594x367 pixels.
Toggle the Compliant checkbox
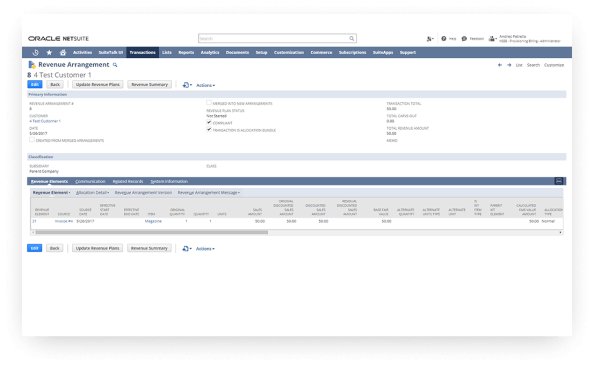[209, 122]
